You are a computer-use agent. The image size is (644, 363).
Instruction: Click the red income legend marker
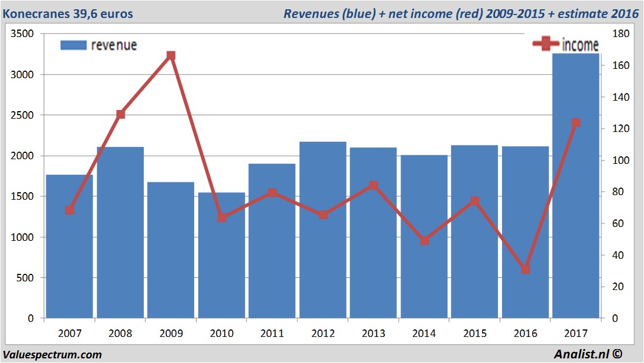tap(546, 44)
